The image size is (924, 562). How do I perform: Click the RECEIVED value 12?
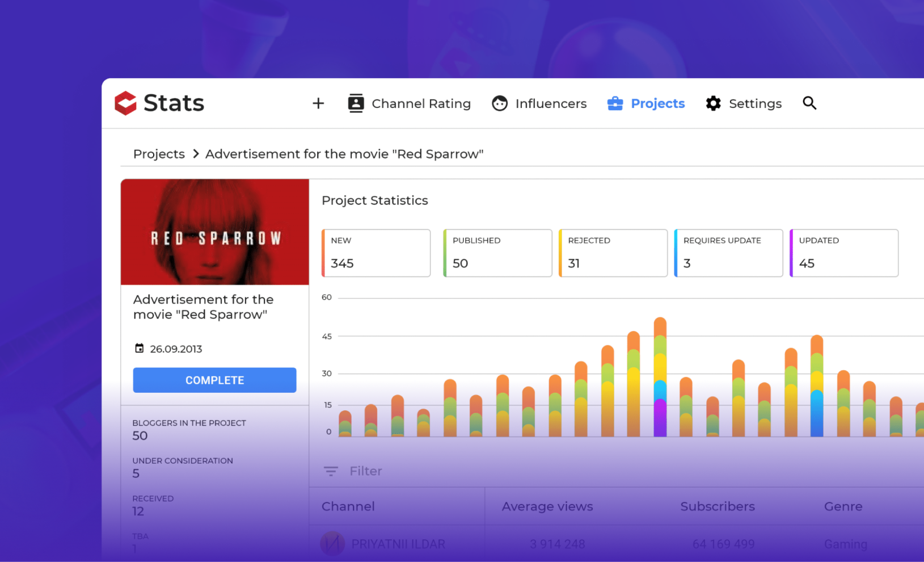tap(138, 511)
